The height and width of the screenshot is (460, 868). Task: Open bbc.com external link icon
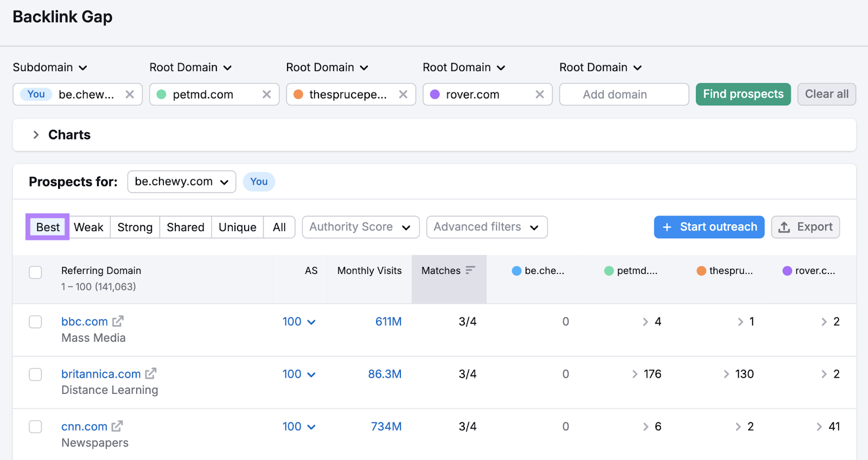click(x=118, y=321)
